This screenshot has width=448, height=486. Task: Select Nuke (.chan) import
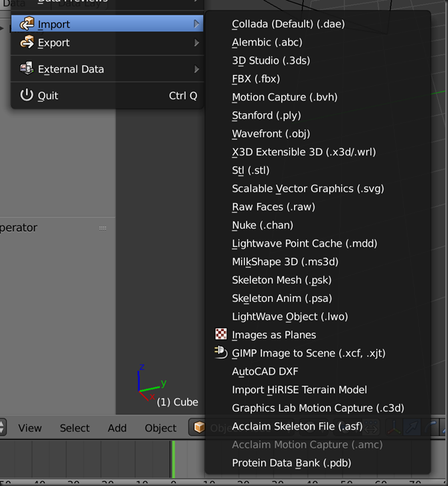[x=318, y=225]
